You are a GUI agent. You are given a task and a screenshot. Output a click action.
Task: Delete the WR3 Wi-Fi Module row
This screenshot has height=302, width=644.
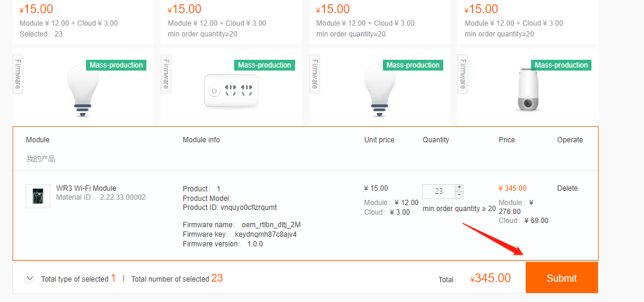567,188
